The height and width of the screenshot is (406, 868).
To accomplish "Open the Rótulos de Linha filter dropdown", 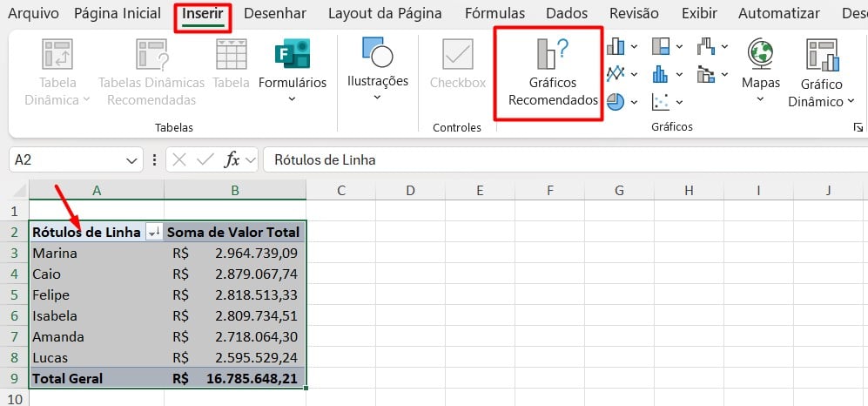I will pyautogui.click(x=154, y=233).
